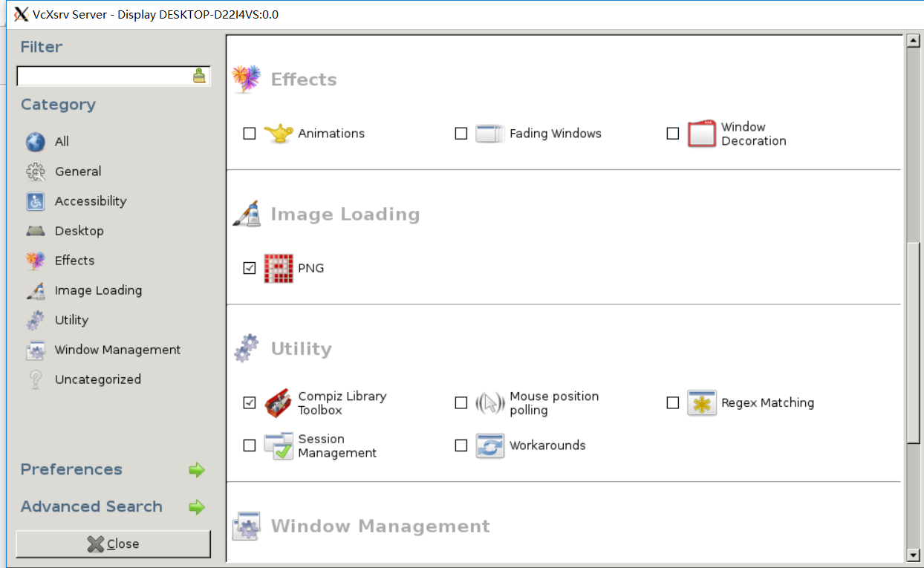The image size is (924, 568).
Task: Click the Fading Windows plugin icon
Action: coord(489,134)
